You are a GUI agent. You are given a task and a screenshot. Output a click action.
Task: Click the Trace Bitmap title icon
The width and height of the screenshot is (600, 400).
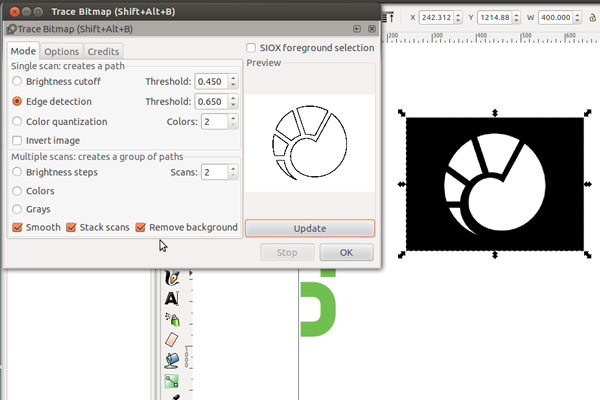point(11,29)
